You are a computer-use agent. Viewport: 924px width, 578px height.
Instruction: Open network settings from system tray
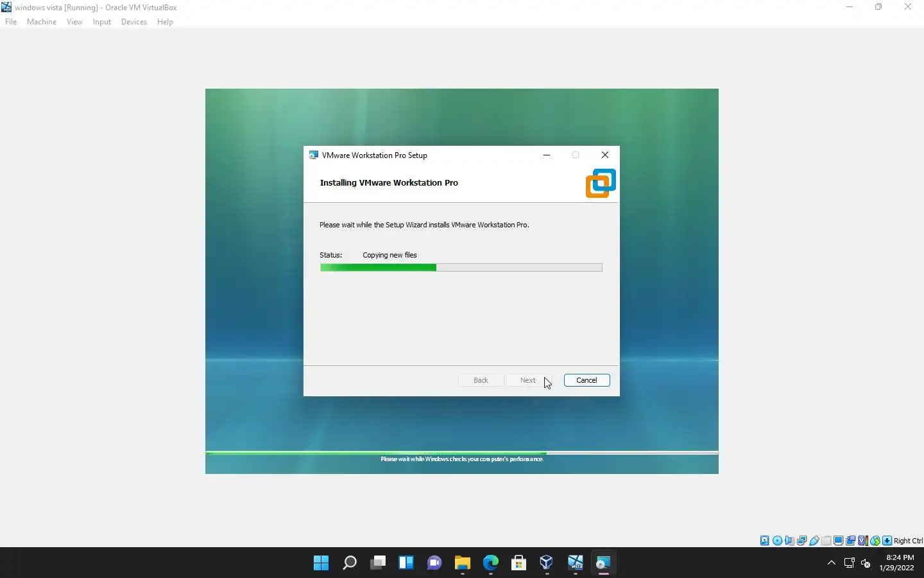[849, 563]
